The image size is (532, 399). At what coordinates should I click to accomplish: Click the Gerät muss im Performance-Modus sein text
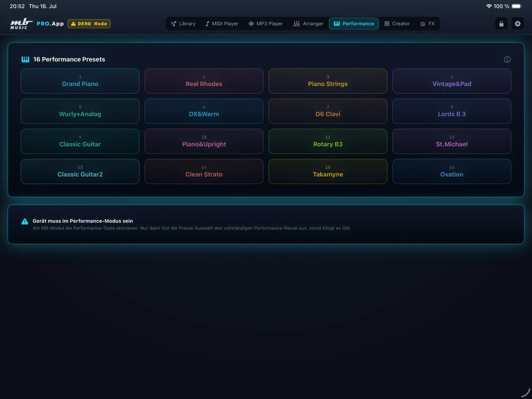83,221
